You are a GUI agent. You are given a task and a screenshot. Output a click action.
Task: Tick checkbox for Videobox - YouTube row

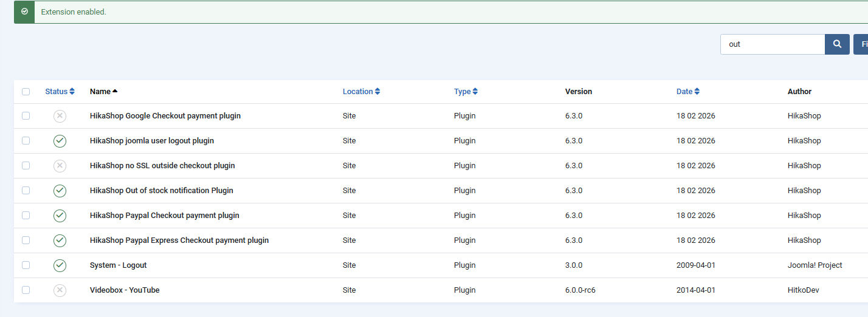[x=26, y=290]
